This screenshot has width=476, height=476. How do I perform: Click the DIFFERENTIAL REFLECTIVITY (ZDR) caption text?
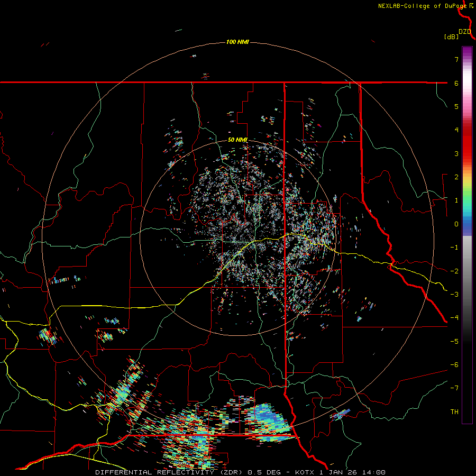coord(169,472)
